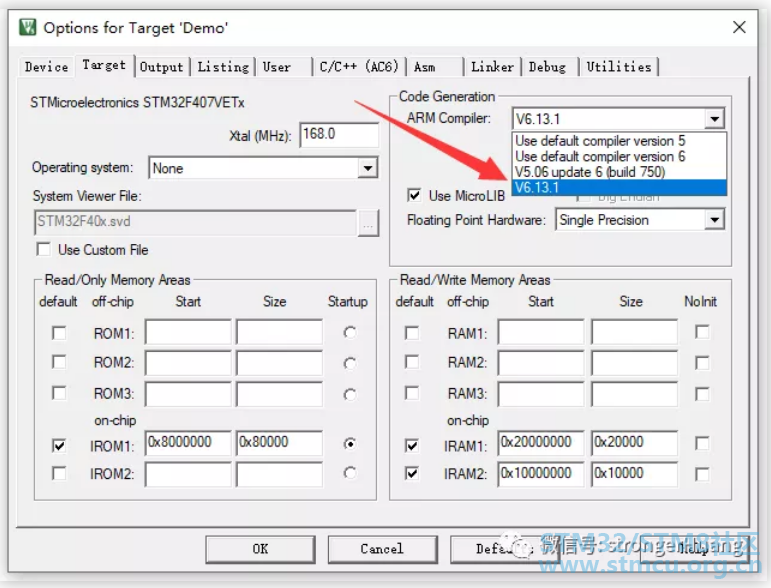Close the Options for Target dialog
Image resolution: width=771 pixels, height=588 pixels.
(x=739, y=27)
